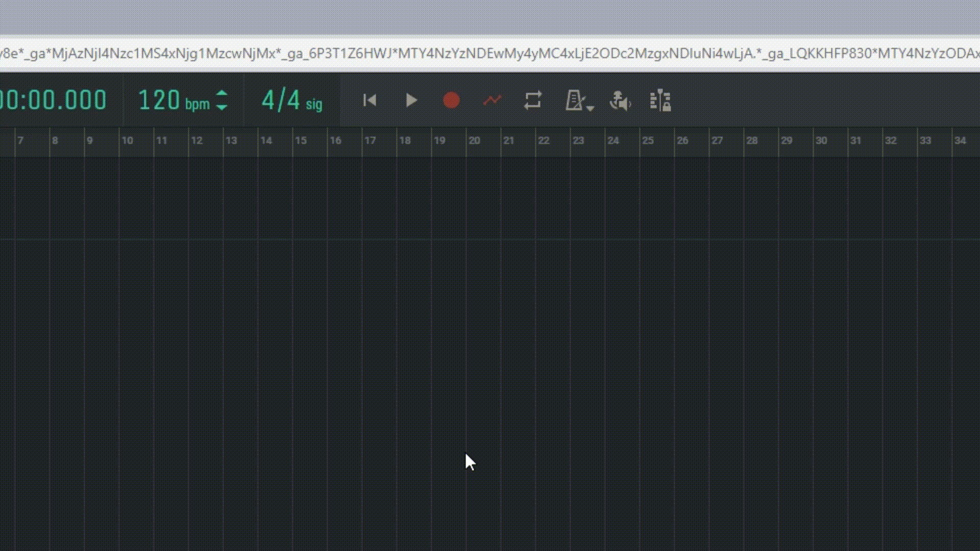Enable the metronome icon
The image size is (980, 551).
pyautogui.click(x=574, y=101)
